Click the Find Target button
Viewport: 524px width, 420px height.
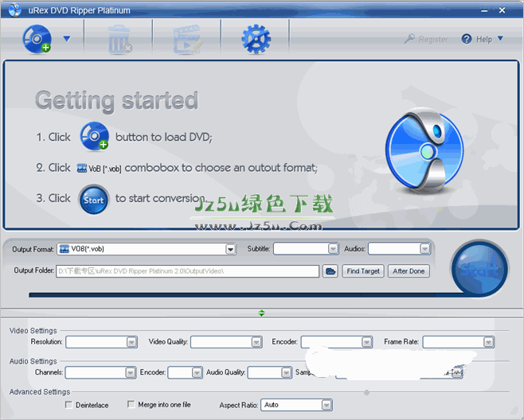pyautogui.click(x=363, y=271)
